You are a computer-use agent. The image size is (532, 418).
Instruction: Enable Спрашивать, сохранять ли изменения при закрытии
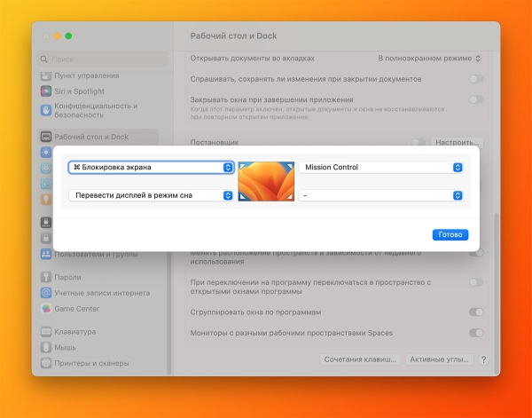[x=476, y=79]
